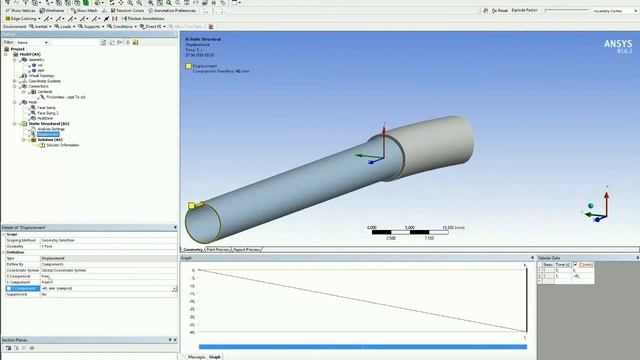Open the Inertial dropdown menu
The image size is (640, 360).
coord(40,27)
